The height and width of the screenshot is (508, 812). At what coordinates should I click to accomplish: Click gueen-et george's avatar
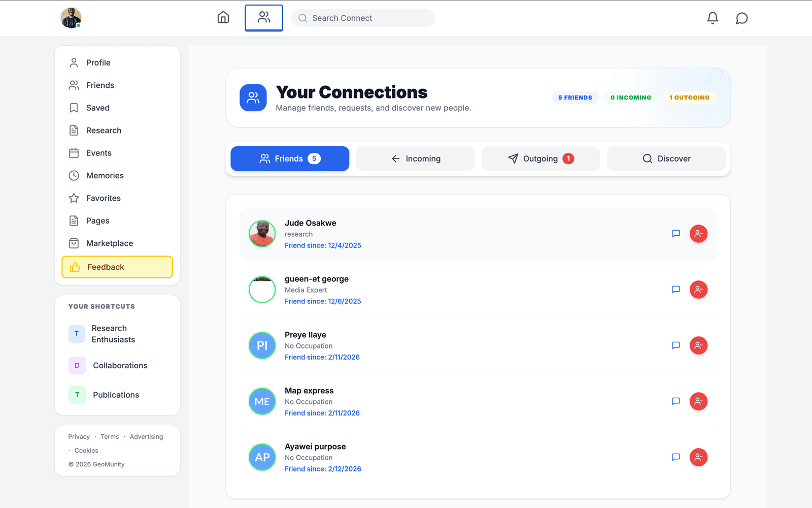click(262, 290)
